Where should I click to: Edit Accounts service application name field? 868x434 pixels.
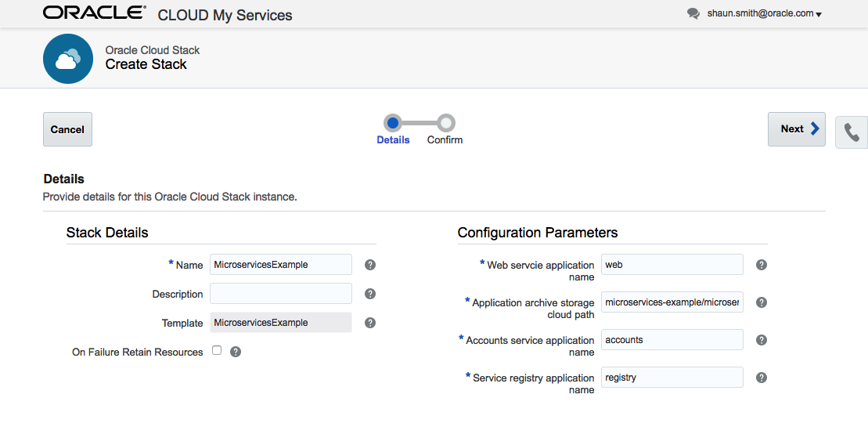point(672,340)
